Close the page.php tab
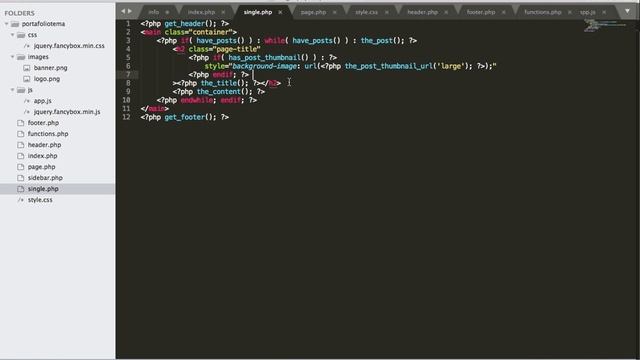640x360 pixels. click(x=335, y=12)
